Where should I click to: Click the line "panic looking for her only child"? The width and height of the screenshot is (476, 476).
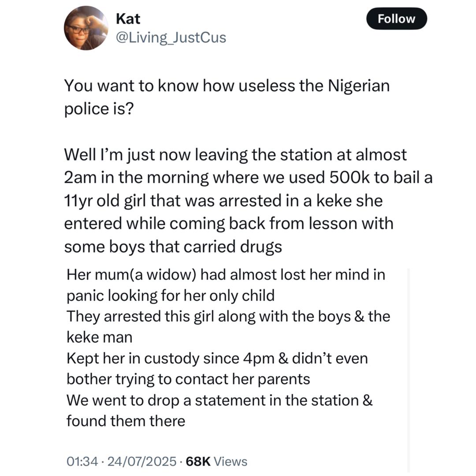tap(170, 295)
